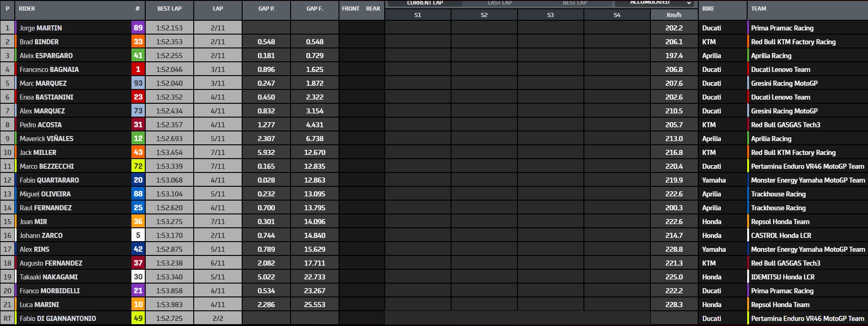Click the S4 sector column header
This screenshot has width=868, height=326.
point(617,15)
